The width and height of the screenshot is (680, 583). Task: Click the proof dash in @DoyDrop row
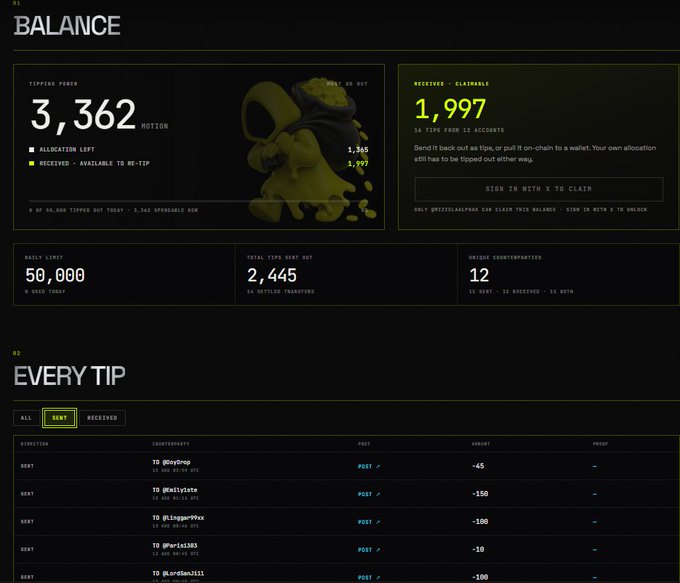click(595, 466)
